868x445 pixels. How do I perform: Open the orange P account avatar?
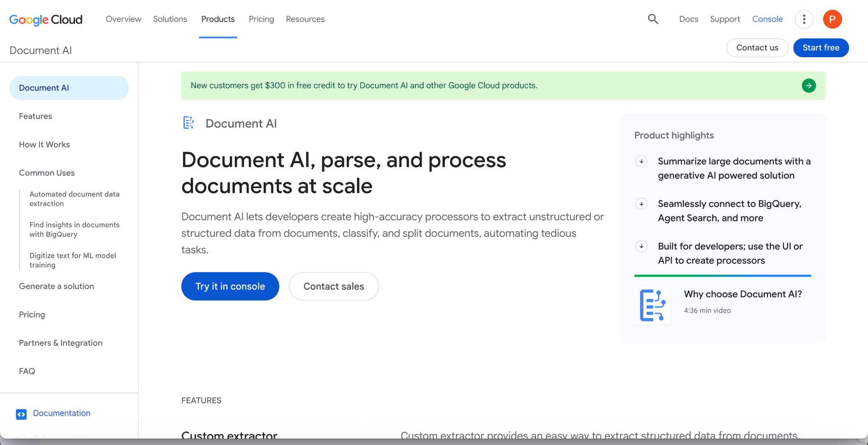(x=832, y=19)
